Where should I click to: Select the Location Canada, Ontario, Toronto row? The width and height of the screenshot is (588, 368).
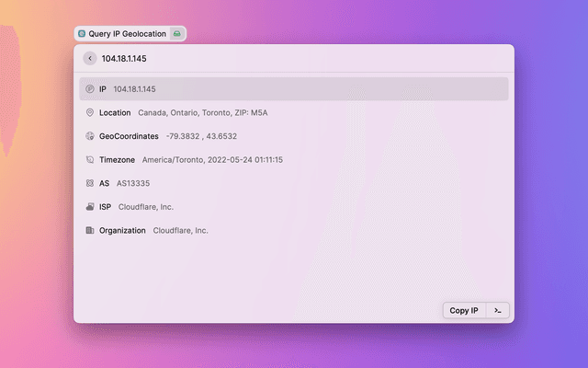click(x=294, y=113)
